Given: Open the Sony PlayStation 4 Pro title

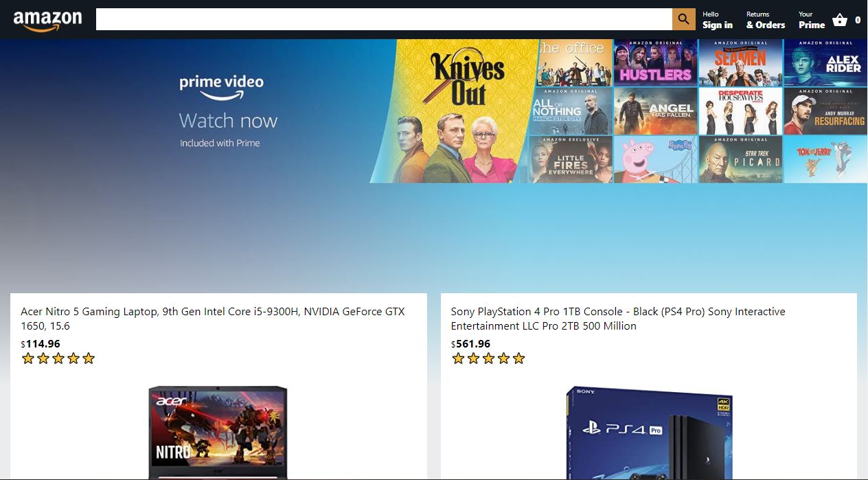Looking at the screenshot, I should (x=618, y=319).
